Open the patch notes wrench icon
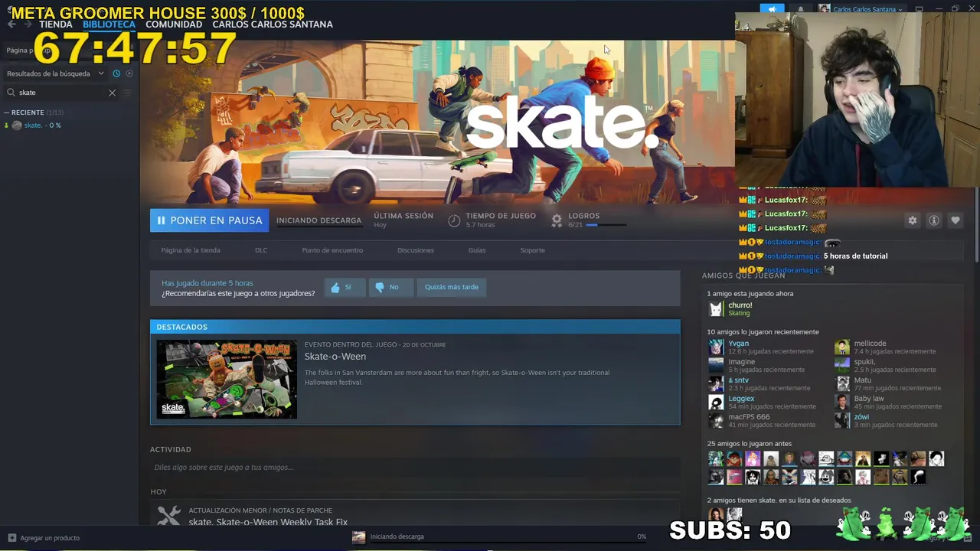 click(168, 516)
